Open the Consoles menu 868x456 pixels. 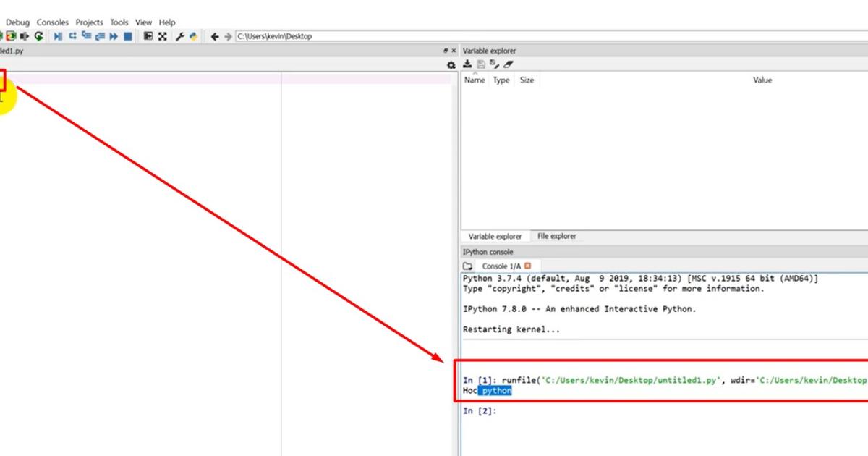tap(53, 22)
